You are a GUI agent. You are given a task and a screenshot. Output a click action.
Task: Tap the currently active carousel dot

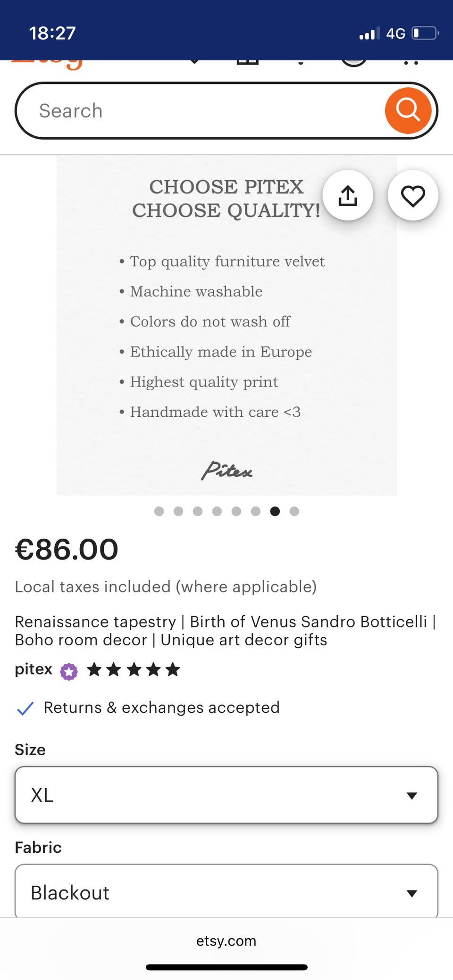275,511
